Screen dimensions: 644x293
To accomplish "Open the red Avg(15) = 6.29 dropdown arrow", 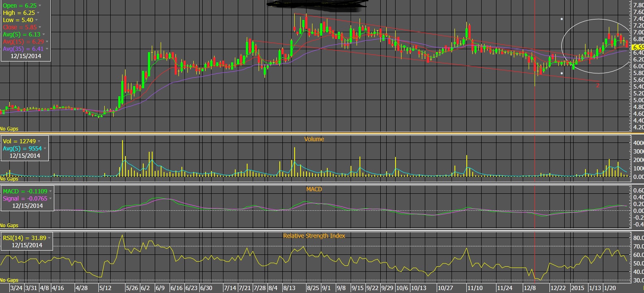I will 47,42.
